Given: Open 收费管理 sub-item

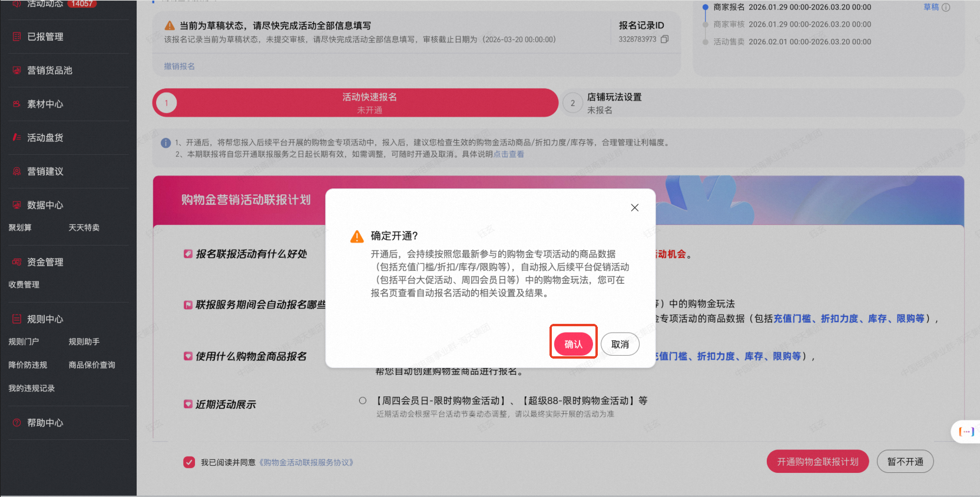Looking at the screenshot, I should 24,284.
